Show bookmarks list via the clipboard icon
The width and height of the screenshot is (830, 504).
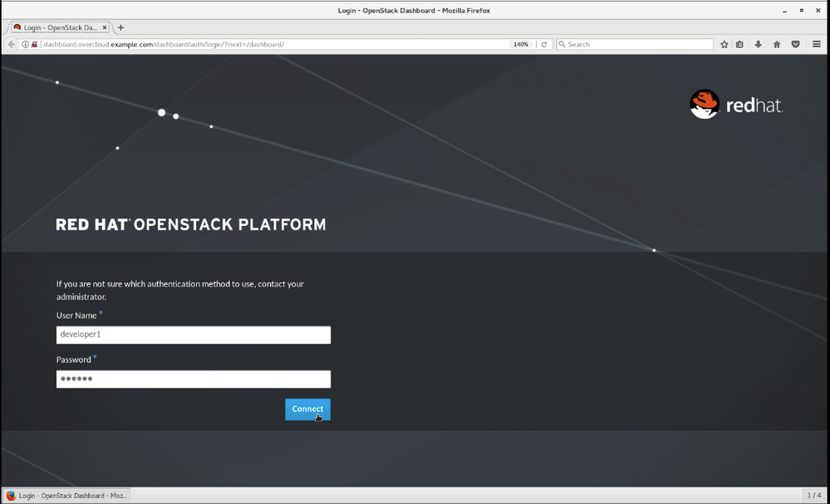pyautogui.click(x=739, y=44)
